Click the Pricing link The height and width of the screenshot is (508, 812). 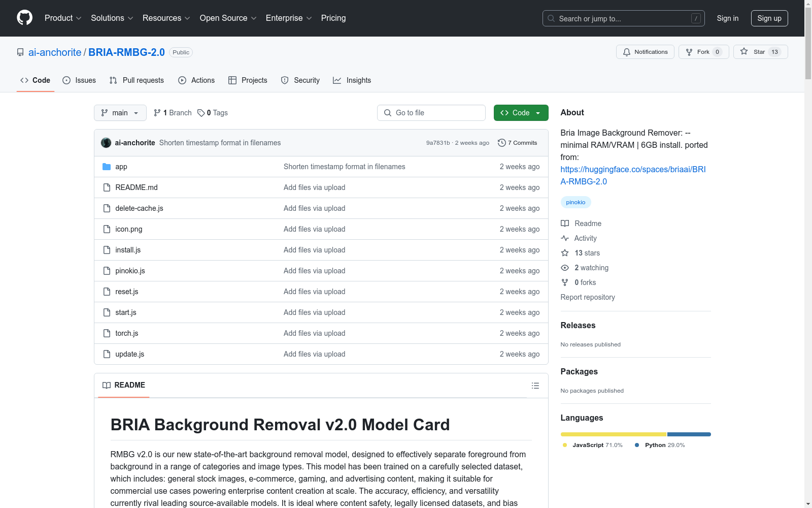click(x=333, y=18)
